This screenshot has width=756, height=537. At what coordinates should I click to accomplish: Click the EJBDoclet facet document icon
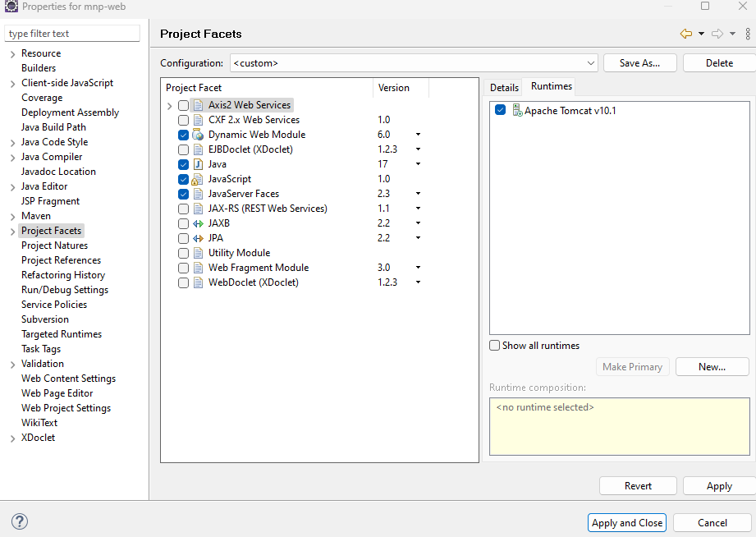click(198, 149)
